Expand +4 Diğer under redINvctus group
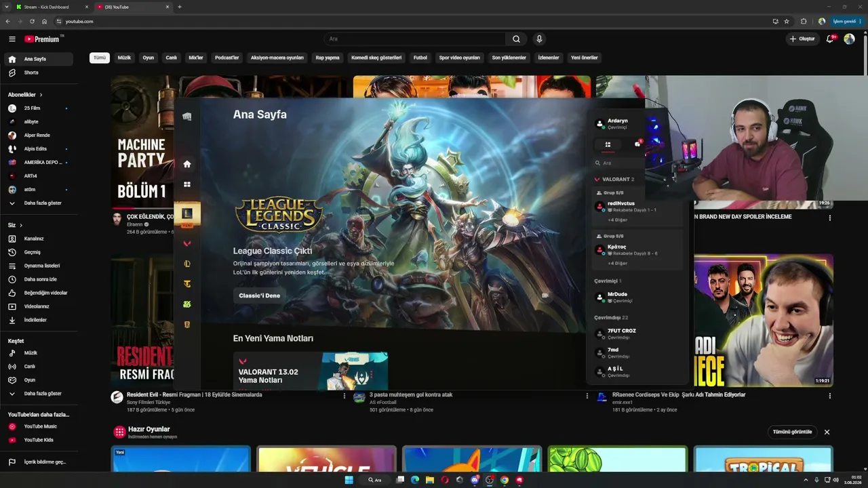Viewport: 868px width, 488px height. click(617, 220)
